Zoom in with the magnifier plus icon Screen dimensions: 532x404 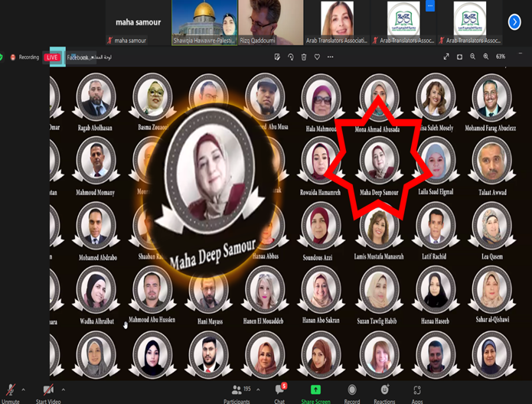point(486,57)
